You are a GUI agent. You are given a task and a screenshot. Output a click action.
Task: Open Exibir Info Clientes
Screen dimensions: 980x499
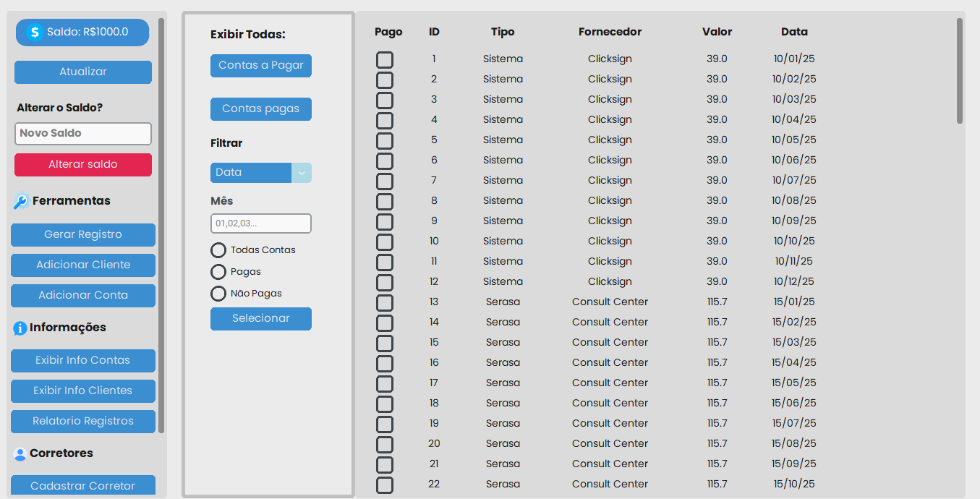click(x=83, y=391)
